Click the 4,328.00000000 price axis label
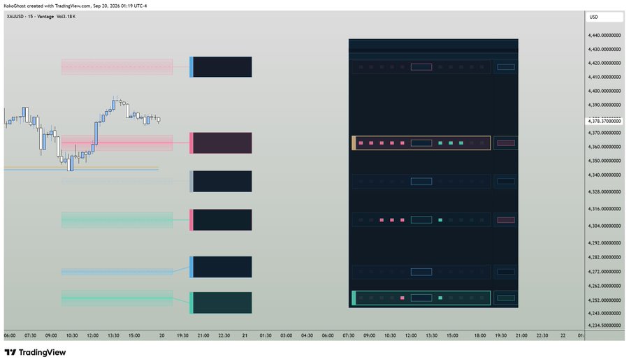 [x=604, y=191]
